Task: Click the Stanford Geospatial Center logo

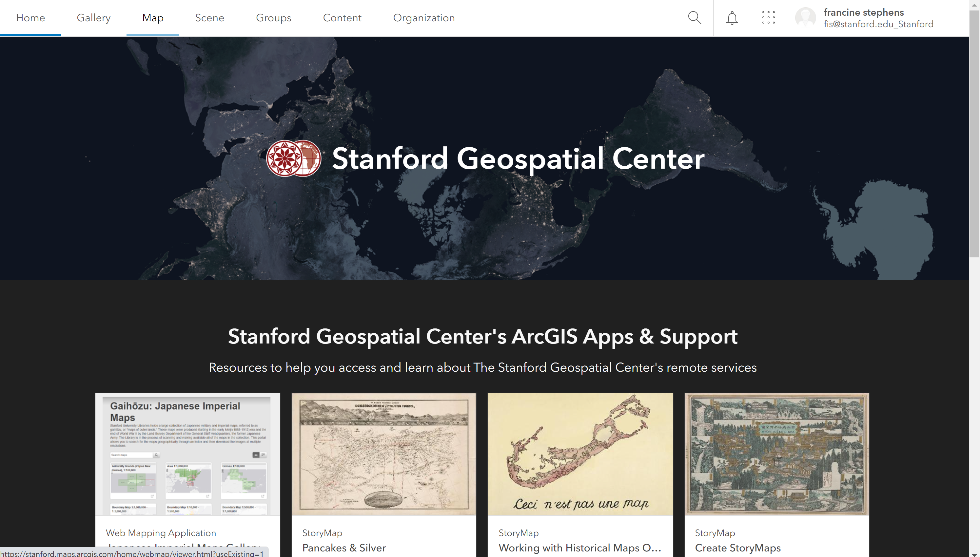Action: coord(294,158)
